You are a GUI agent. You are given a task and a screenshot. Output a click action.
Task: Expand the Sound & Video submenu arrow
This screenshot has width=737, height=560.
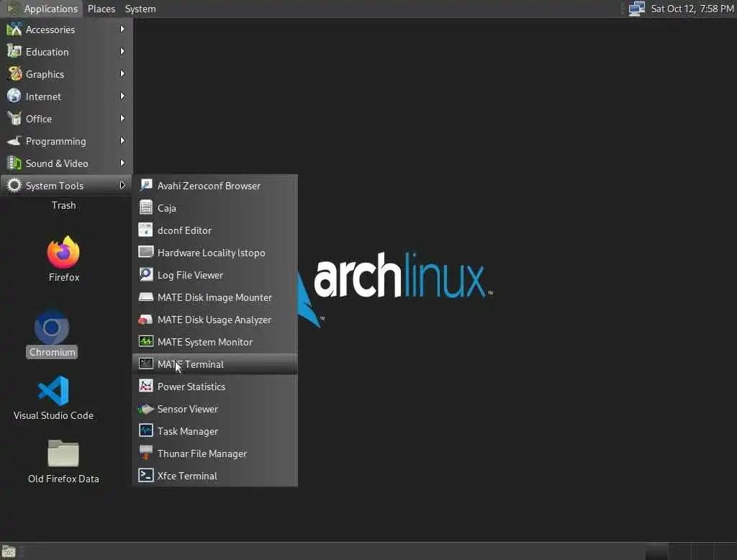pos(122,163)
